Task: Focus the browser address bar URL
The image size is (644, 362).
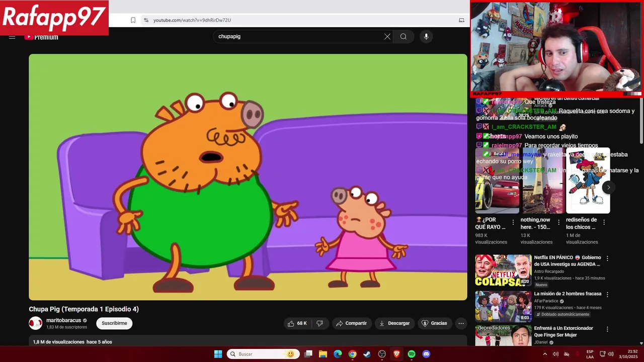Action: coord(192,20)
